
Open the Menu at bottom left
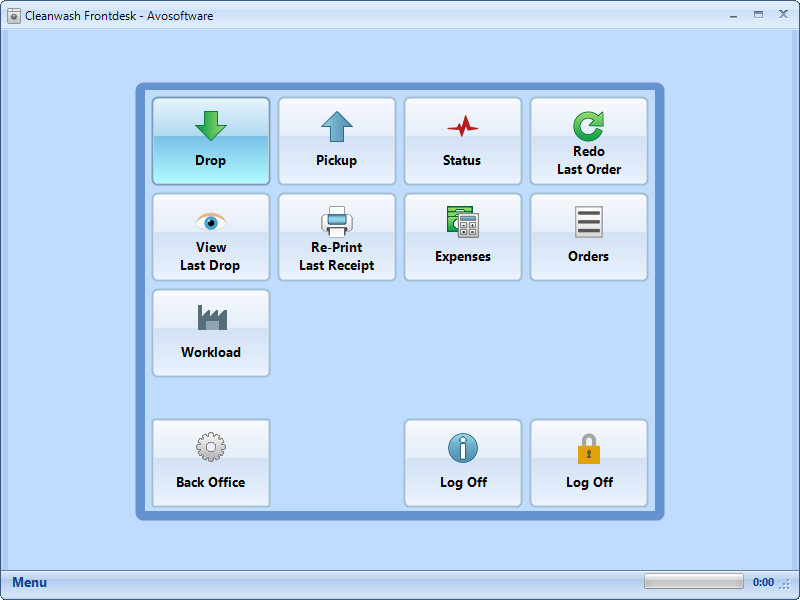point(29,582)
